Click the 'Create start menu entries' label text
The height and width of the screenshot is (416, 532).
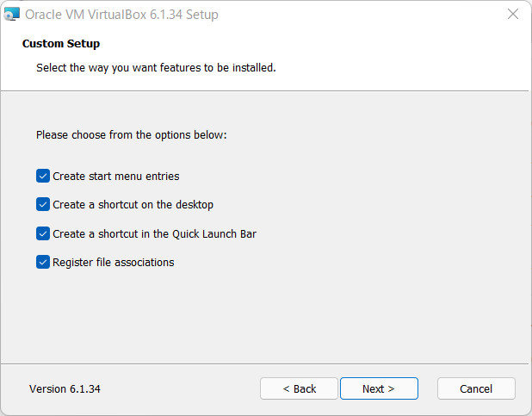point(116,177)
